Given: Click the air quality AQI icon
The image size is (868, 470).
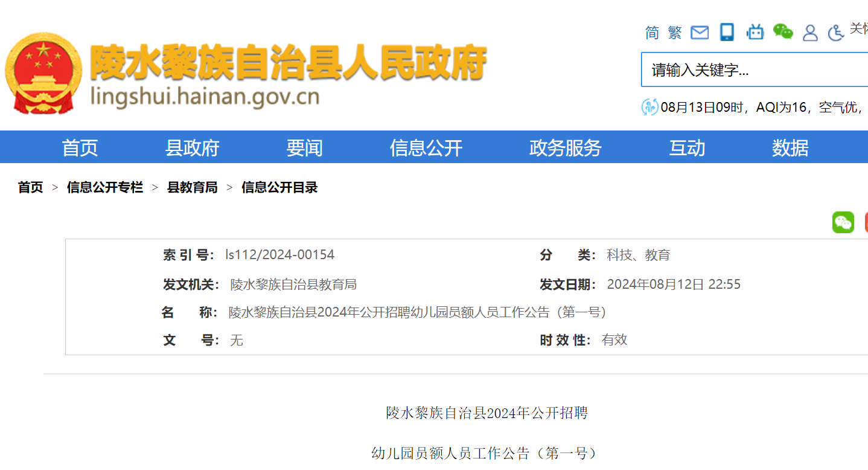Looking at the screenshot, I should point(649,108).
